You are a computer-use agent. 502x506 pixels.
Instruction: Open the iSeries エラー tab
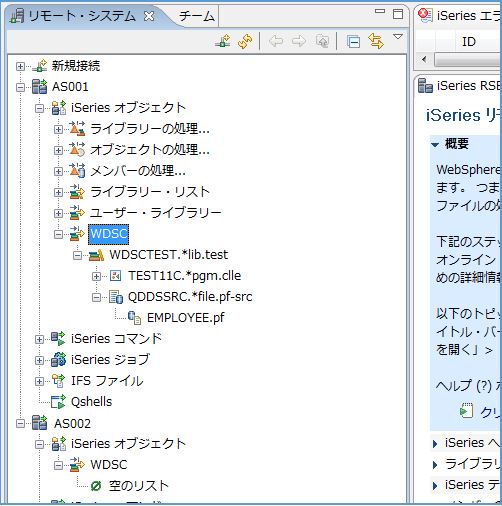459,15
